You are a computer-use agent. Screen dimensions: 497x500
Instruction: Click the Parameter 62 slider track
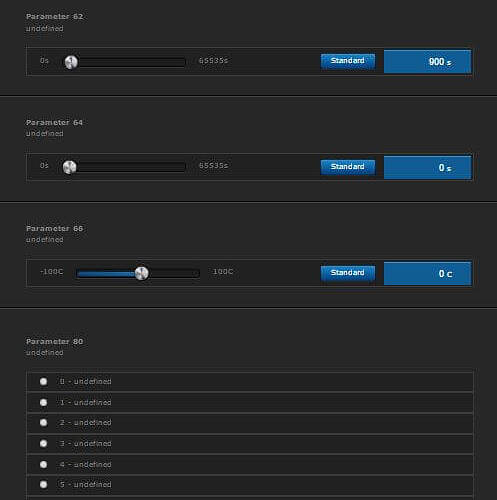(126, 62)
